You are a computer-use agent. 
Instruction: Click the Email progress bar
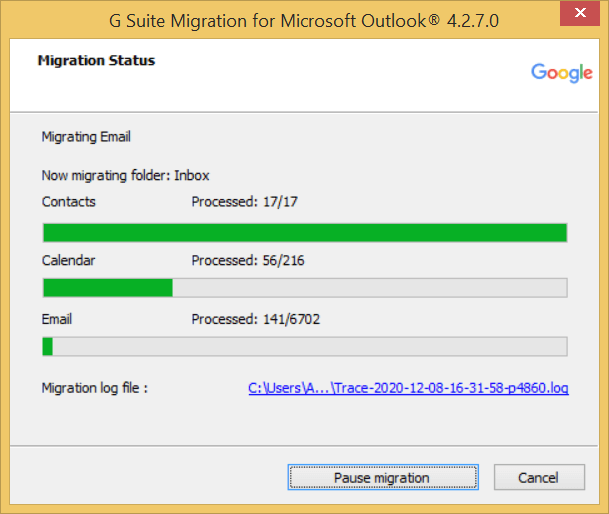(x=305, y=346)
